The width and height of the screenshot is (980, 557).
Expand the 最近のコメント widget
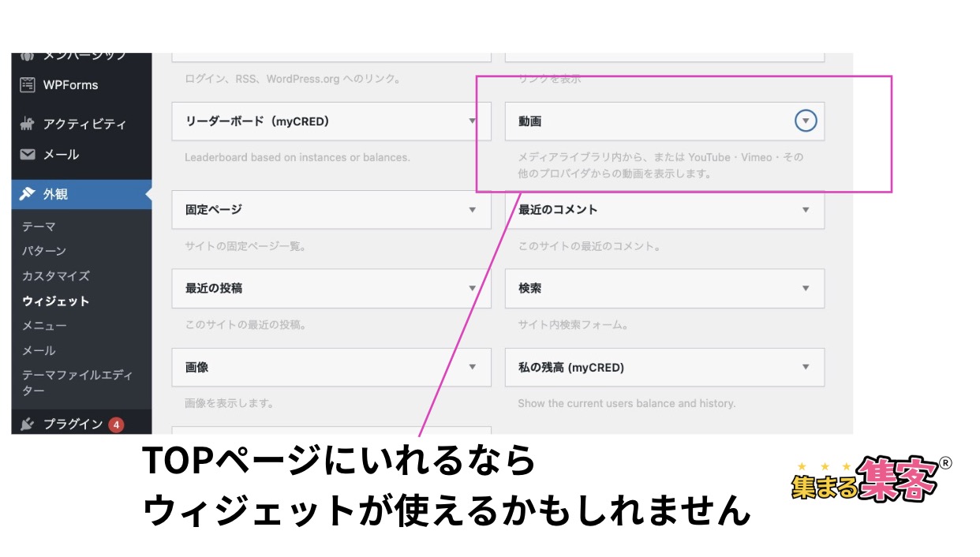tap(805, 210)
